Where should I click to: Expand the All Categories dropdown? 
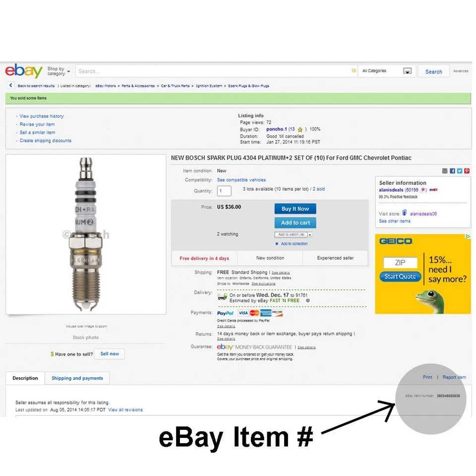coord(407,71)
